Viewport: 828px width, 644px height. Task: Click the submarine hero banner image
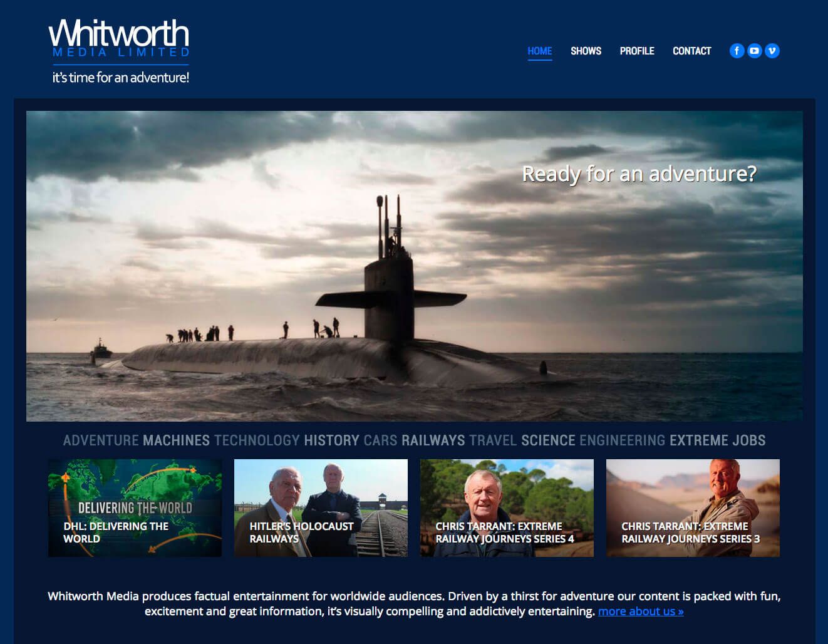pos(415,266)
